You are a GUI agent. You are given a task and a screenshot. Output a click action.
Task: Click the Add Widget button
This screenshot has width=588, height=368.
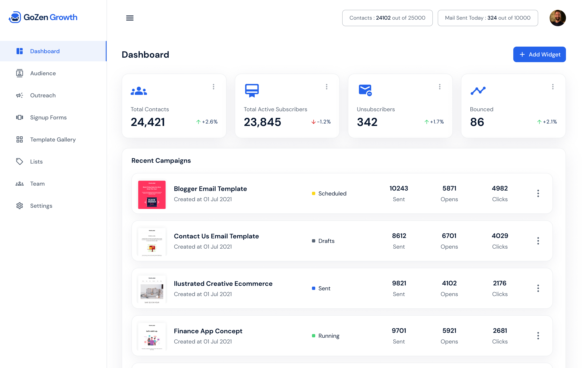tap(539, 55)
